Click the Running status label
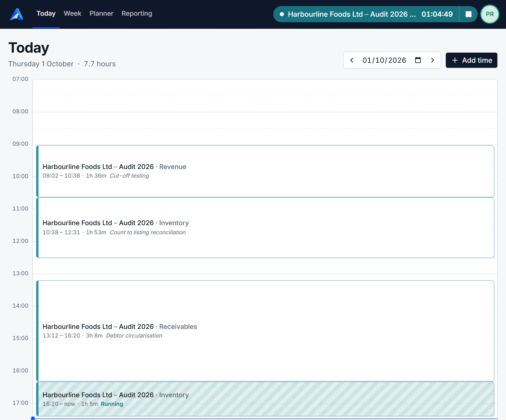 (112, 404)
